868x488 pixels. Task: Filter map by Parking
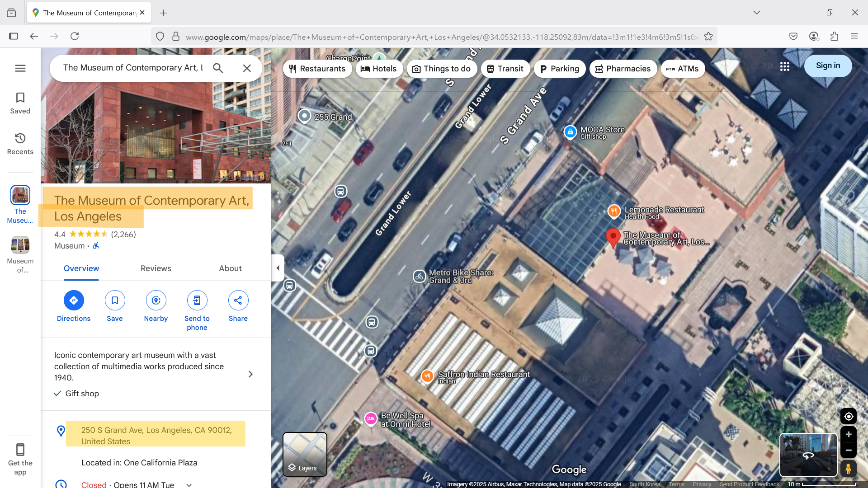560,69
